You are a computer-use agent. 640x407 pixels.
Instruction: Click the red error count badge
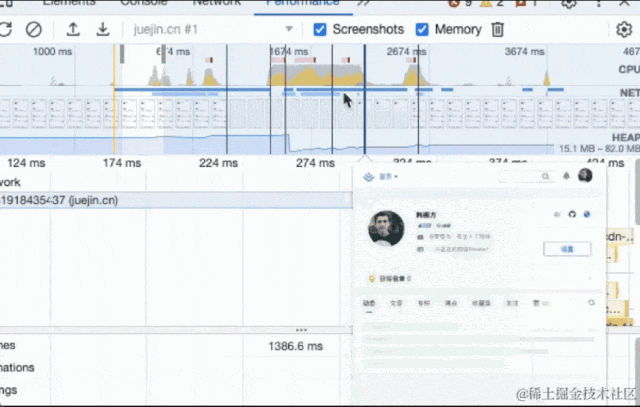click(460, 3)
